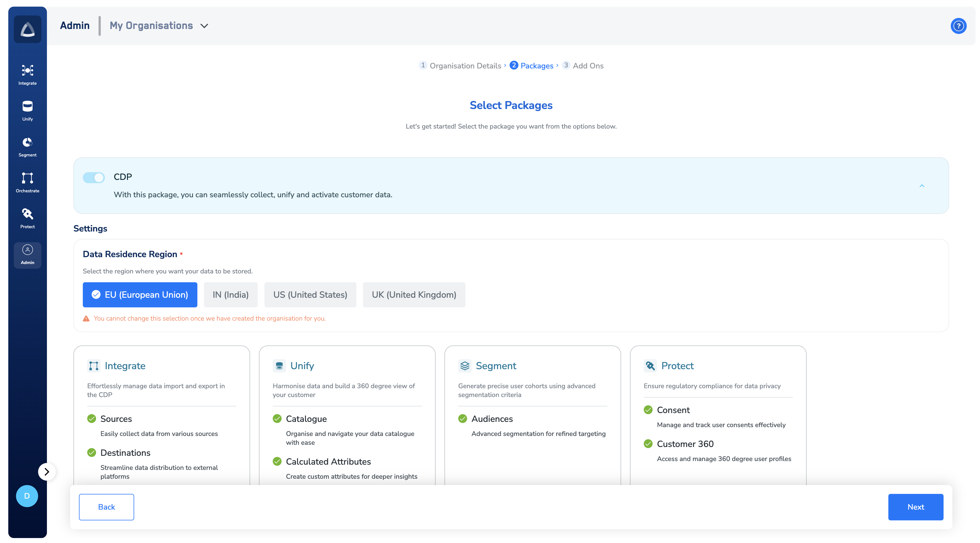980x543 pixels.
Task: Select the Admin sidebar icon
Action: tap(27, 254)
